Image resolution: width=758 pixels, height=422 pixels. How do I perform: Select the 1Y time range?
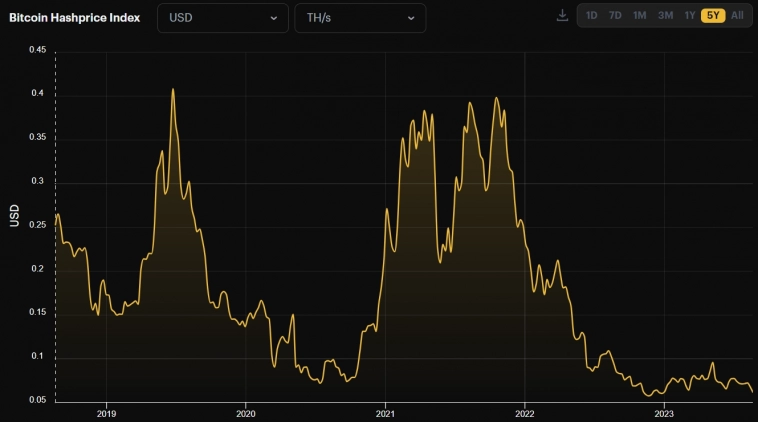click(689, 16)
